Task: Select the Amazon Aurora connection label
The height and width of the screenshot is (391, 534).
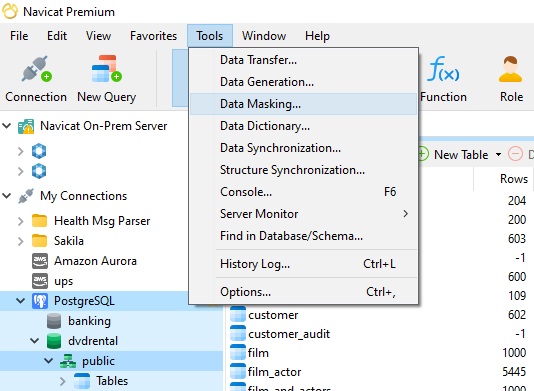Action: coord(95,261)
